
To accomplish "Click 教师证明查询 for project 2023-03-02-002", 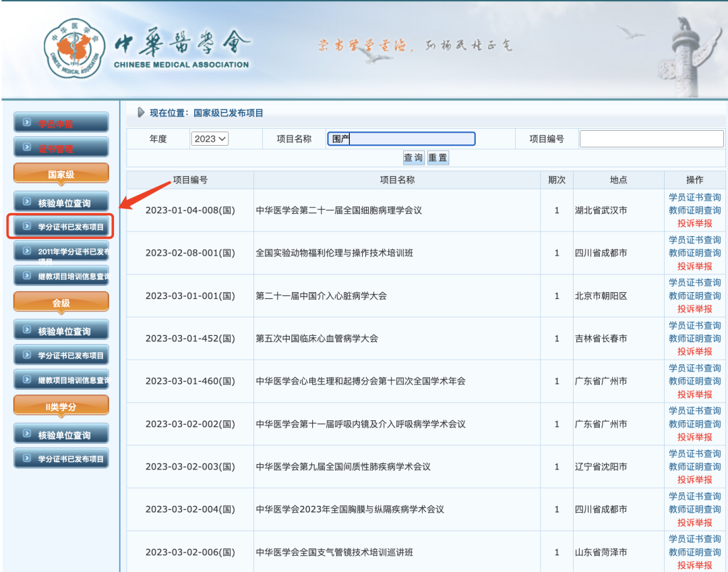I will [x=694, y=424].
